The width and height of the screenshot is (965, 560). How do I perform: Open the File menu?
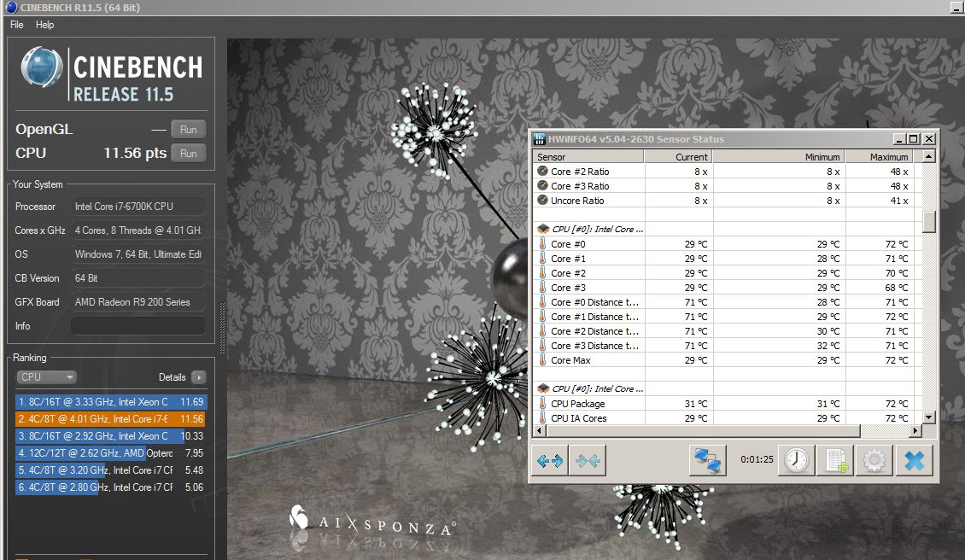tap(16, 25)
